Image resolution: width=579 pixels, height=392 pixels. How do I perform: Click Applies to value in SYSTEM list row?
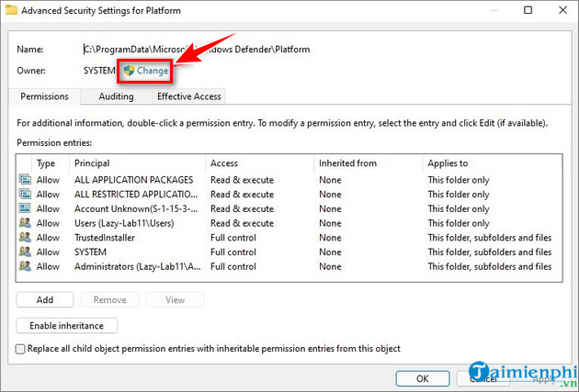pos(490,252)
